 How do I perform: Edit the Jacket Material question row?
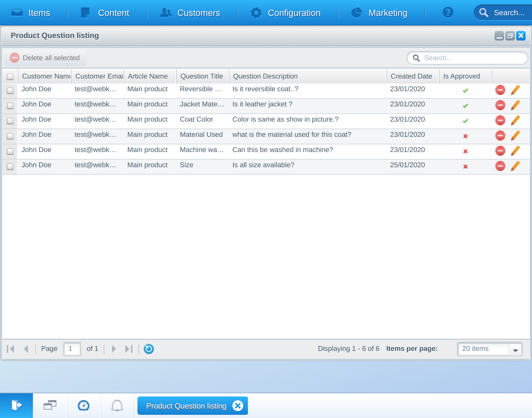click(x=515, y=105)
